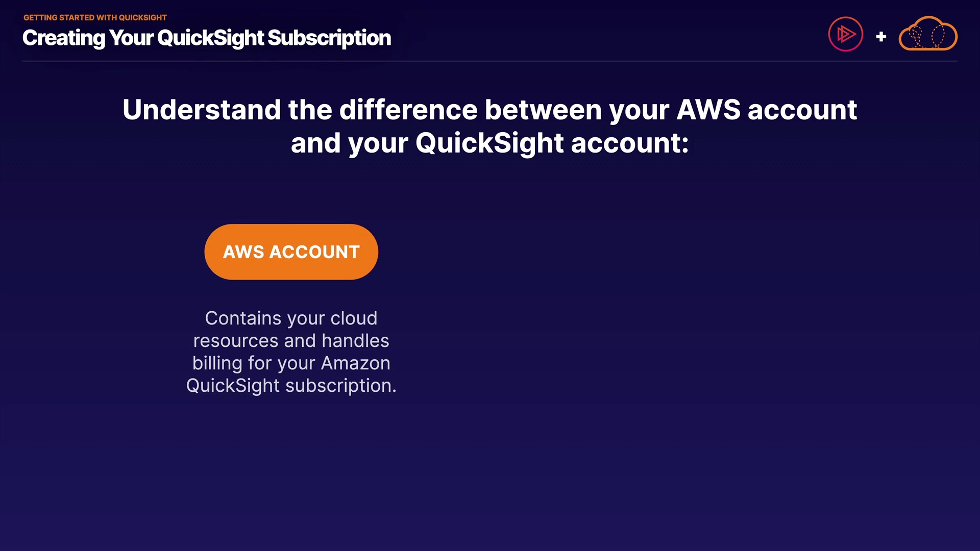Click the "QuickSight subscription." description line
Screen dimensions: 980x551
click(291, 386)
